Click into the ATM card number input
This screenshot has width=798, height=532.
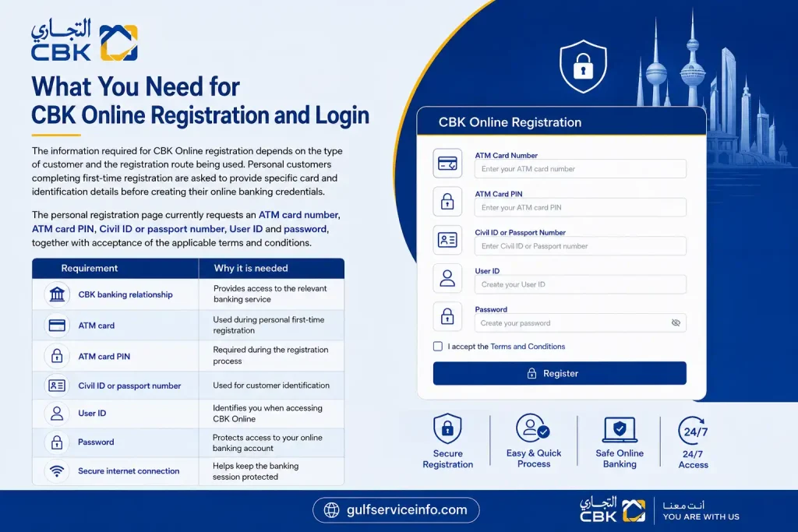pyautogui.click(x=580, y=169)
